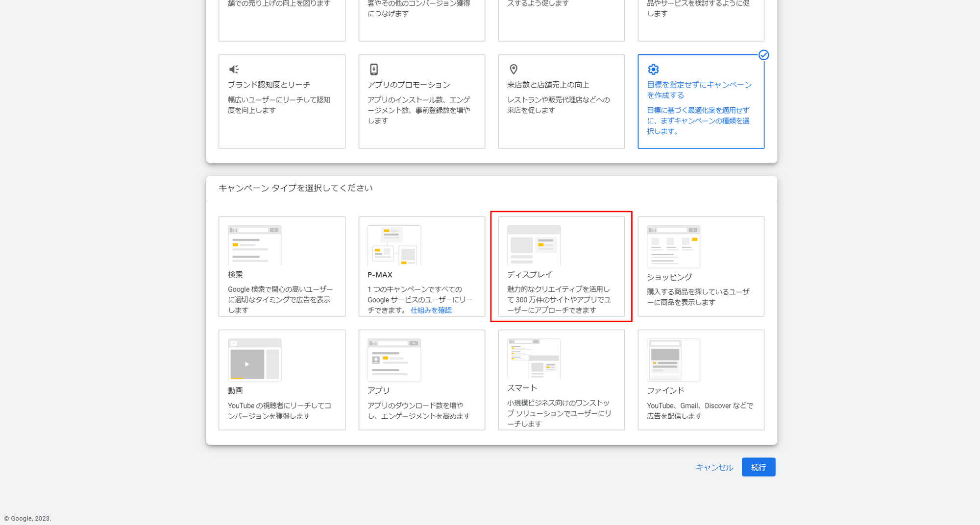
Task: Click the description YouTube の視聴者にリーチ
Action: point(280,411)
